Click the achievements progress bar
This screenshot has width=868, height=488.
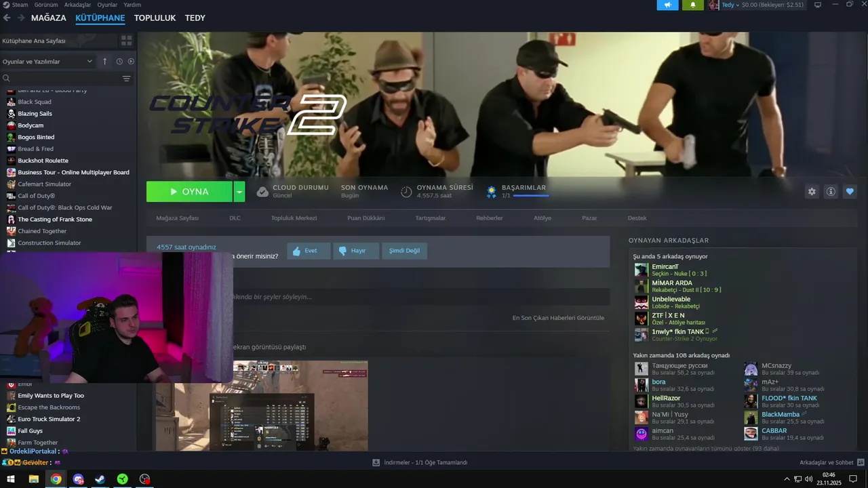pyautogui.click(x=531, y=196)
